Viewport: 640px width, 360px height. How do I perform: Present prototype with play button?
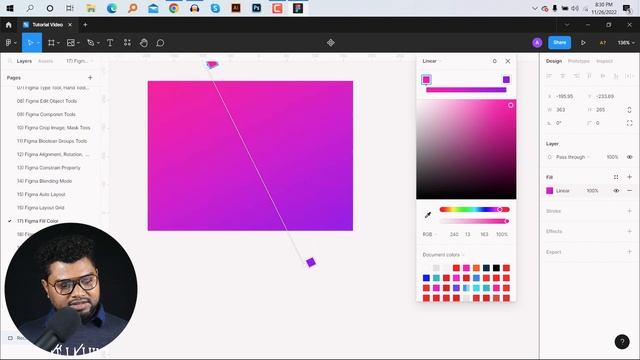pyautogui.click(x=583, y=42)
